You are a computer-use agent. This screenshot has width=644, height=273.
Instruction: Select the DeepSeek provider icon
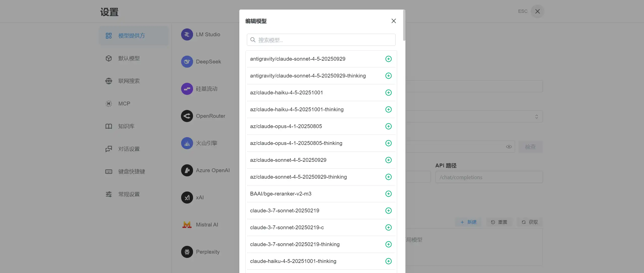pos(187,62)
